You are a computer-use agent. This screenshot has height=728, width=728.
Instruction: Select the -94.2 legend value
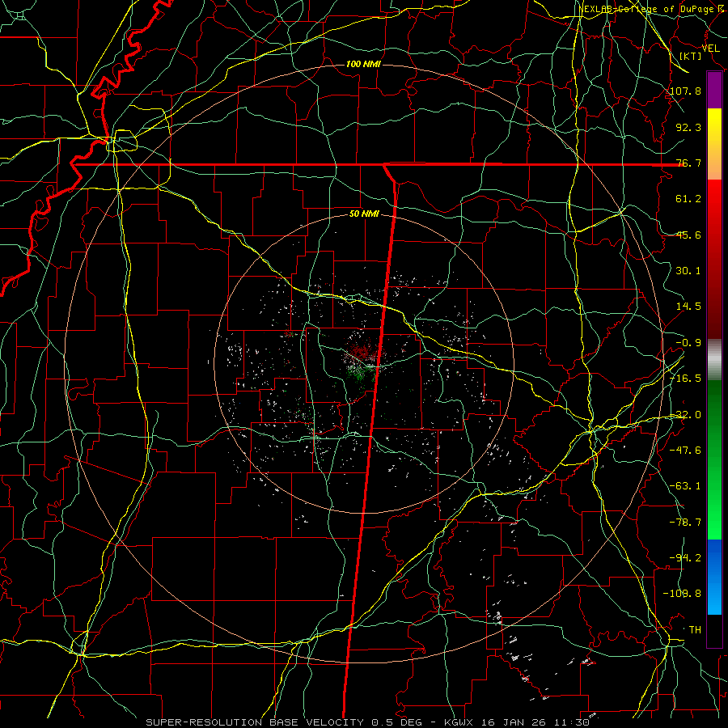[x=686, y=558]
